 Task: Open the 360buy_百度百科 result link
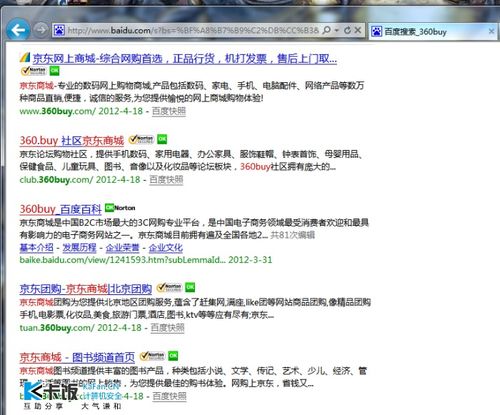tap(61, 209)
